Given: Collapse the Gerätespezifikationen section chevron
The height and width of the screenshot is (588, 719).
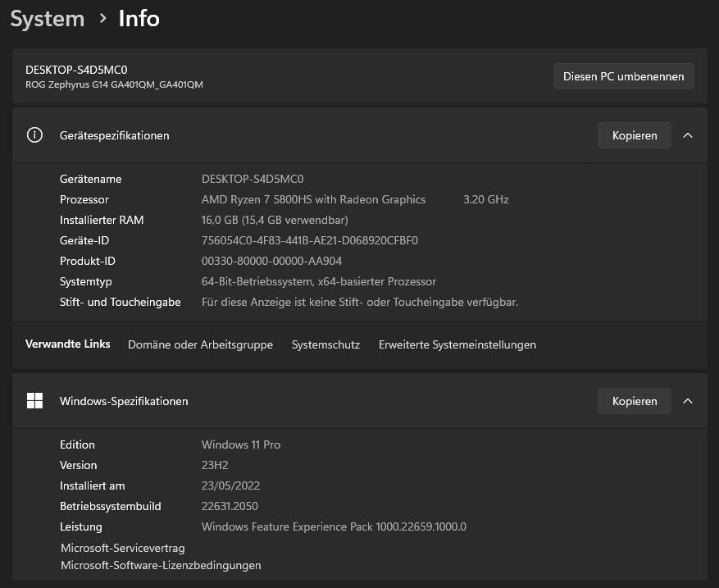Looking at the screenshot, I should 687,135.
